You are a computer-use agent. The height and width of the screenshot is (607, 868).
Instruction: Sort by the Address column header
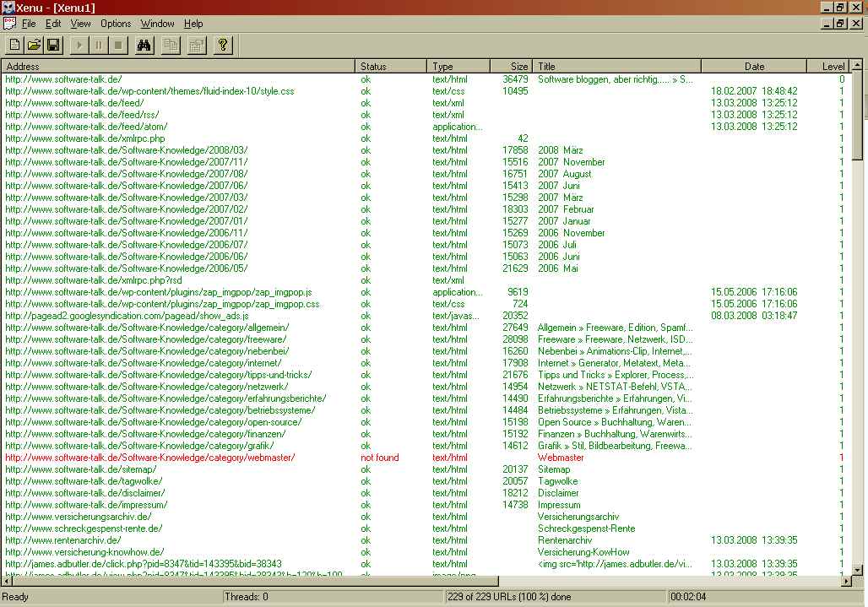[x=178, y=67]
